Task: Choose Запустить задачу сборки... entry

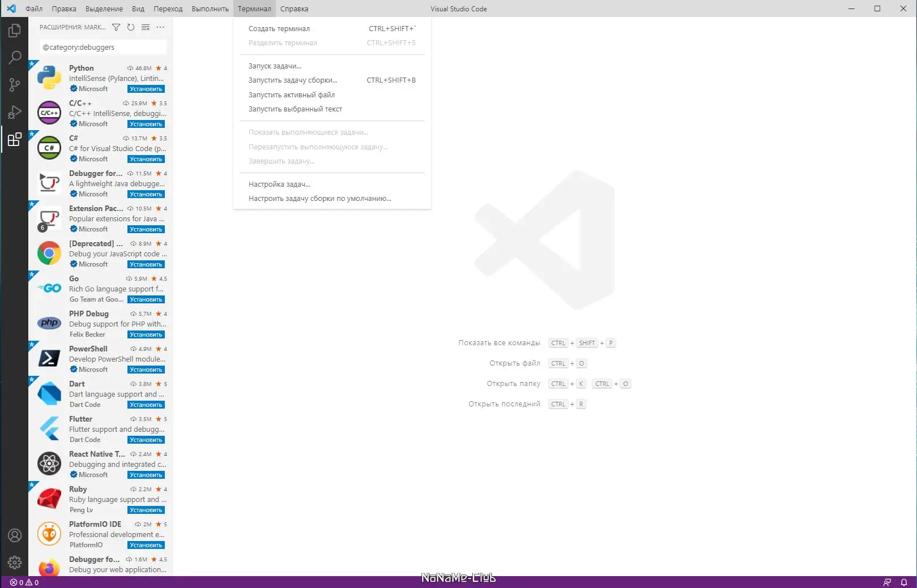Action: pos(332,80)
